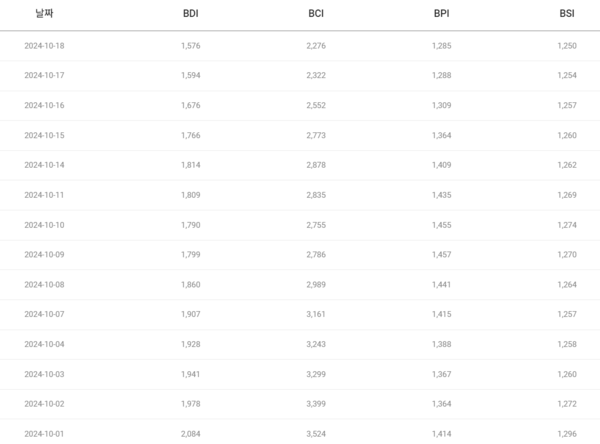Viewport: 600px width, 444px height.
Task: Click the BCI column header
Action: (316, 14)
